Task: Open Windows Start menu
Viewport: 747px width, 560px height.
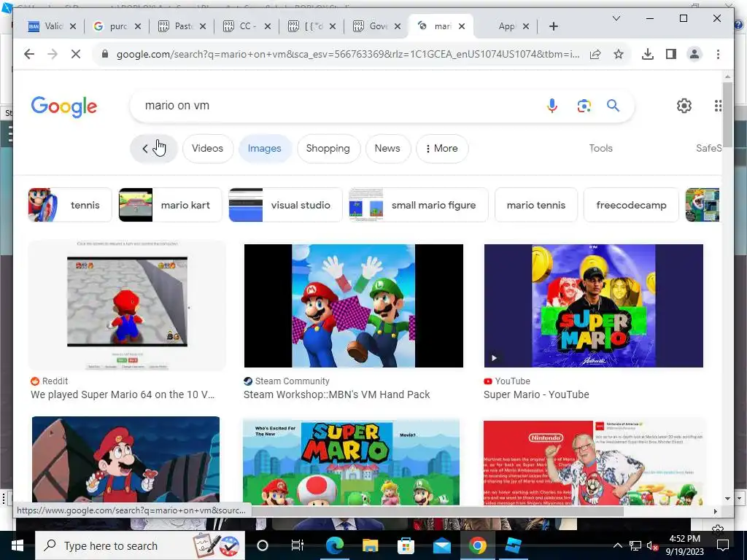Action: (18, 545)
